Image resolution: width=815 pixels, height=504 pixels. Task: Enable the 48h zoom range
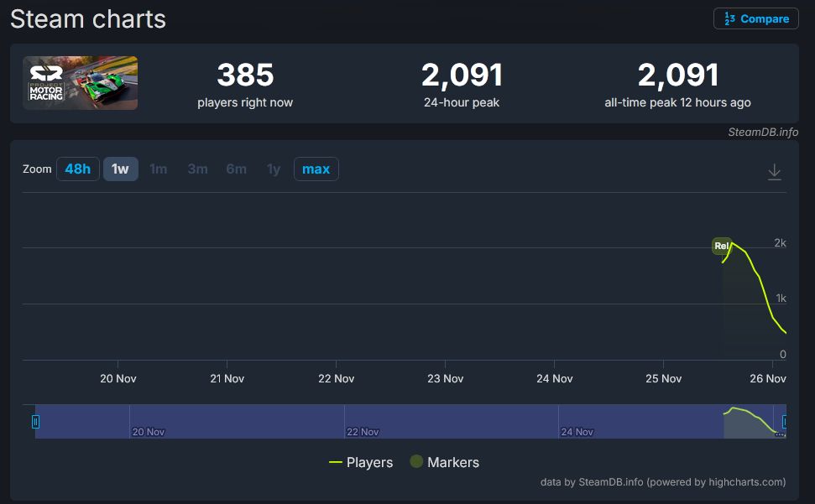point(77,169)
